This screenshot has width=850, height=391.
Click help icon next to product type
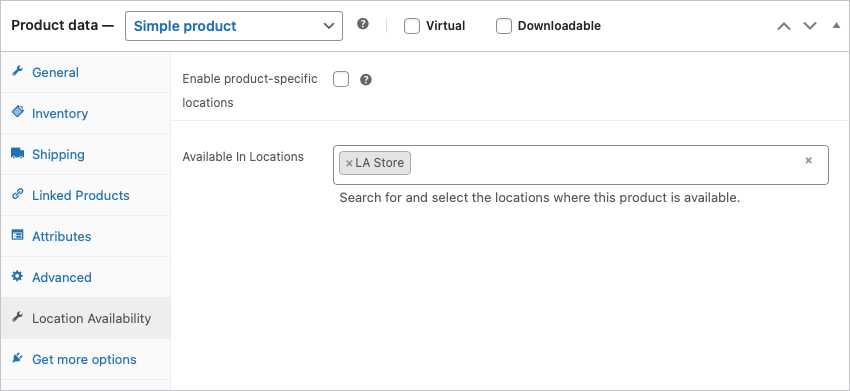coord(363,24)
